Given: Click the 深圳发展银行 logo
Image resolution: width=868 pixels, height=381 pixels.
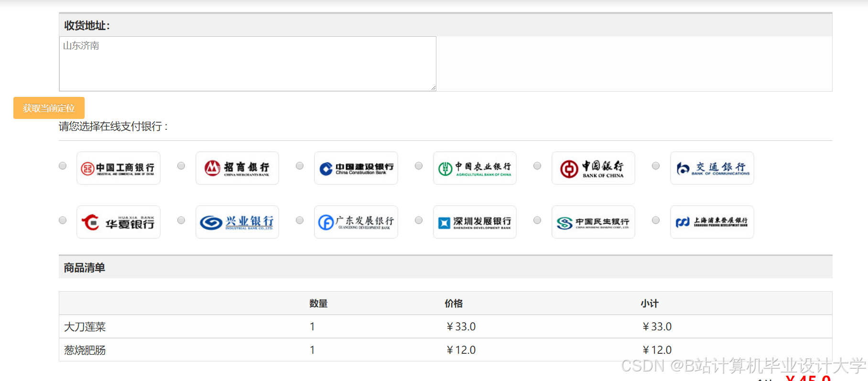Looking at the screenshot, I should (475, 222).
